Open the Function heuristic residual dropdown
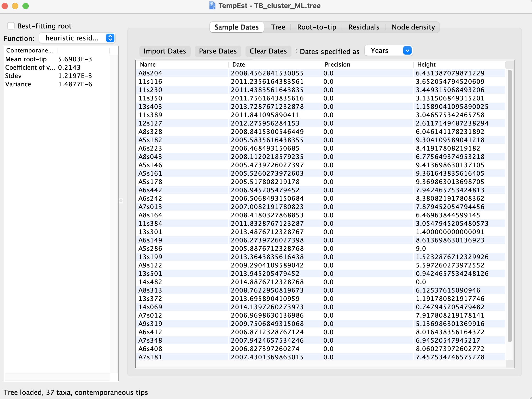 (x=77, y=38)
